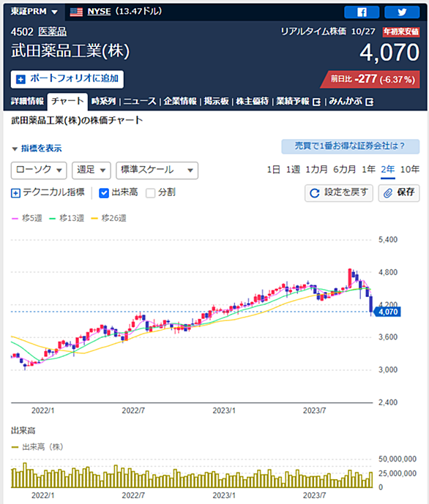Click the 移26週 moving average legend
This screenshot has width=429, height=504.
click(x=108, y=218)
